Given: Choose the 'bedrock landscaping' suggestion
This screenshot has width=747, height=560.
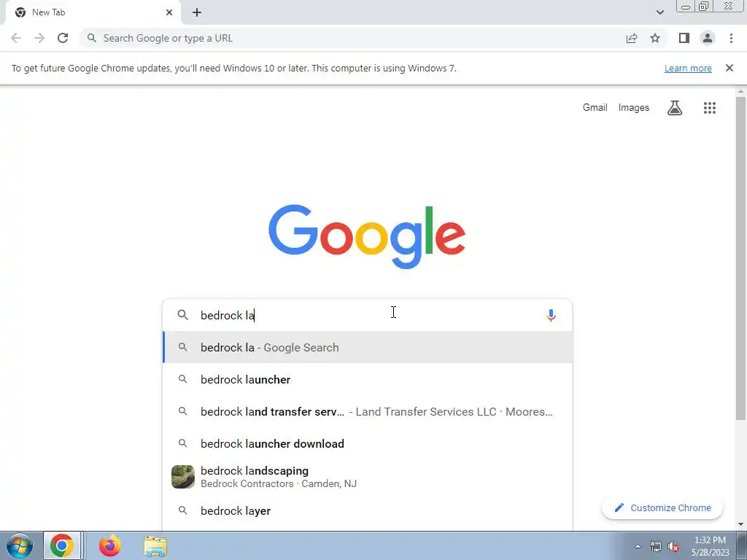Looking at the screenshot, I should (x=368, y=477).
